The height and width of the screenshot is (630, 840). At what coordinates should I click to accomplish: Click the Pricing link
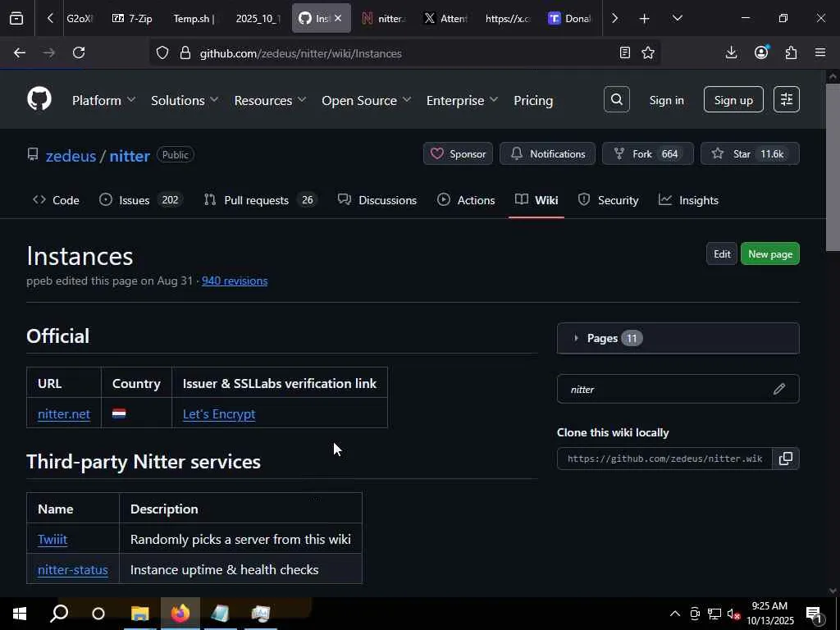(533, 100)
